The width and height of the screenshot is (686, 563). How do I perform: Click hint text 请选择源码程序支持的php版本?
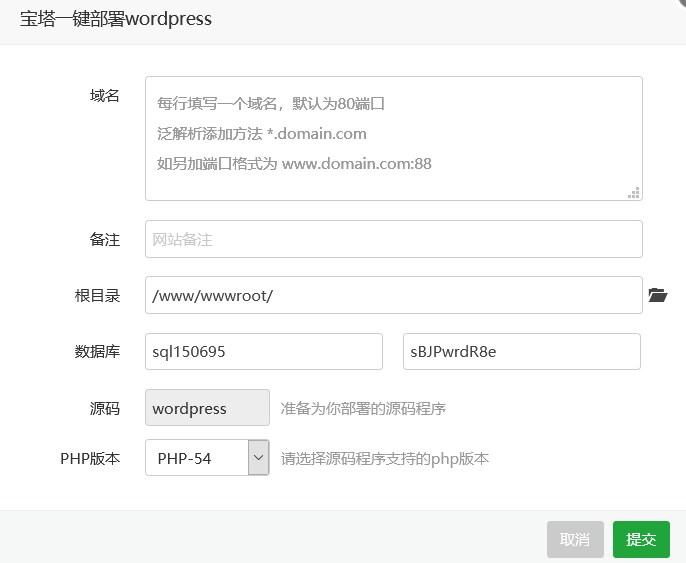(385, 458)
